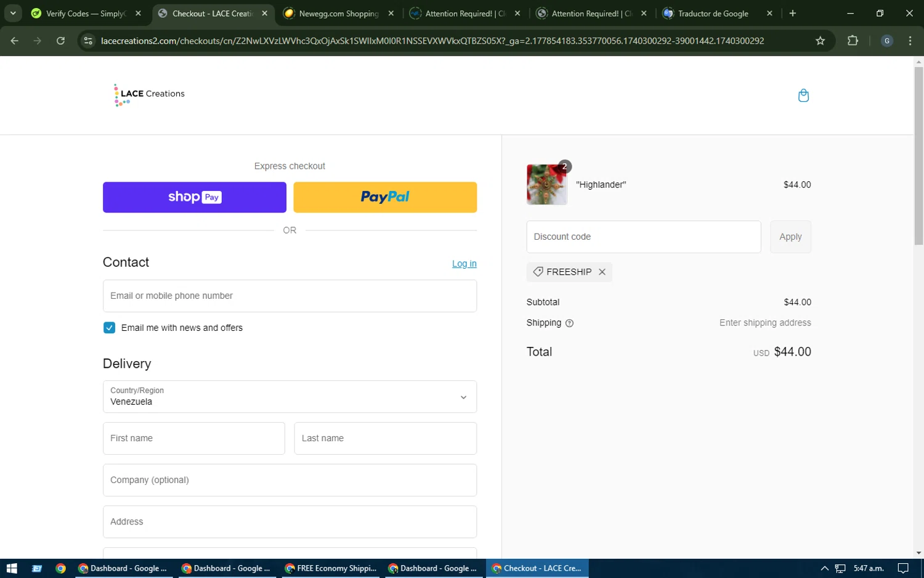Open the Chrome profile avatar
The height and width of the screenshot is (578, 924).
tap(887, 41)
